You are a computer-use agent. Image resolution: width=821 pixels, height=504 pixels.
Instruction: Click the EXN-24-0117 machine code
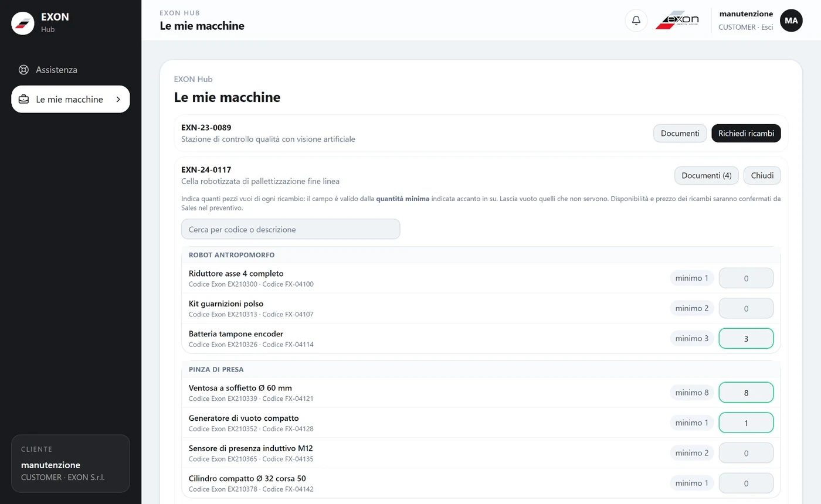point(206,170)
